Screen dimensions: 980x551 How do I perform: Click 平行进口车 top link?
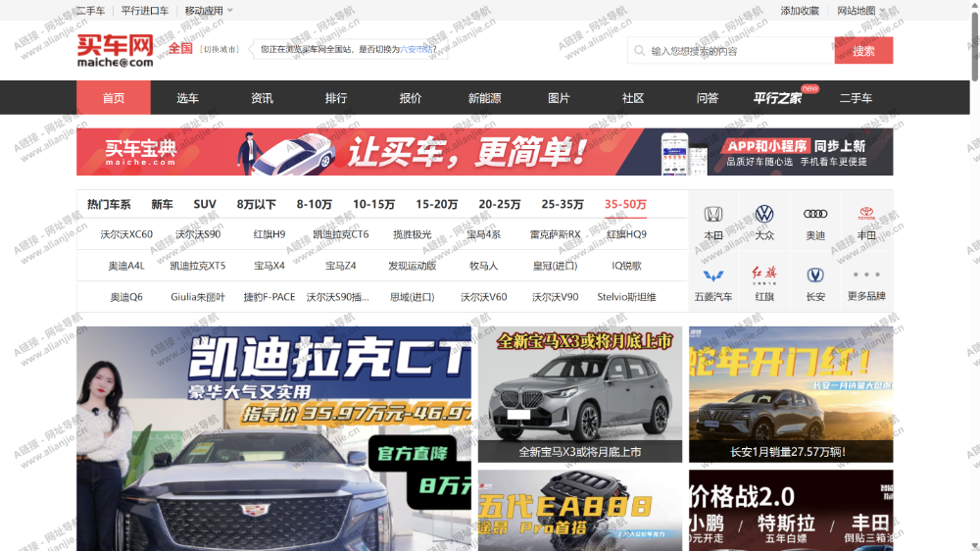(144, 11)
